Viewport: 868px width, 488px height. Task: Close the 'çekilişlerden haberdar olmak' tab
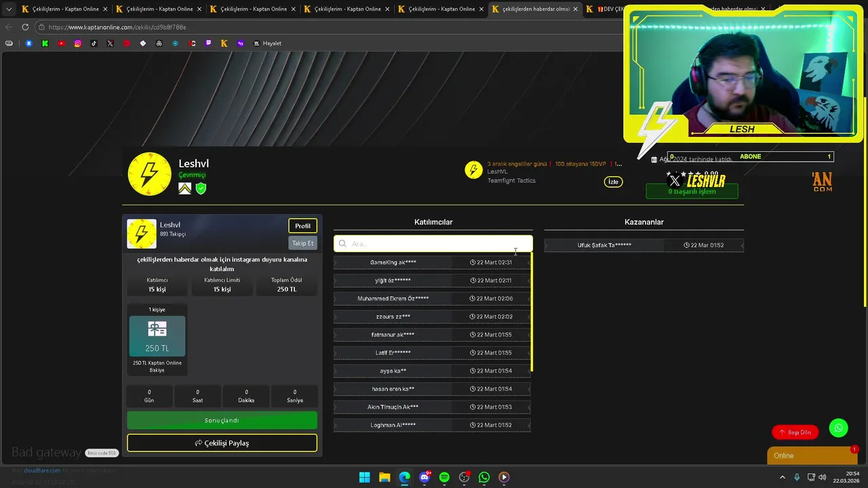576,9
